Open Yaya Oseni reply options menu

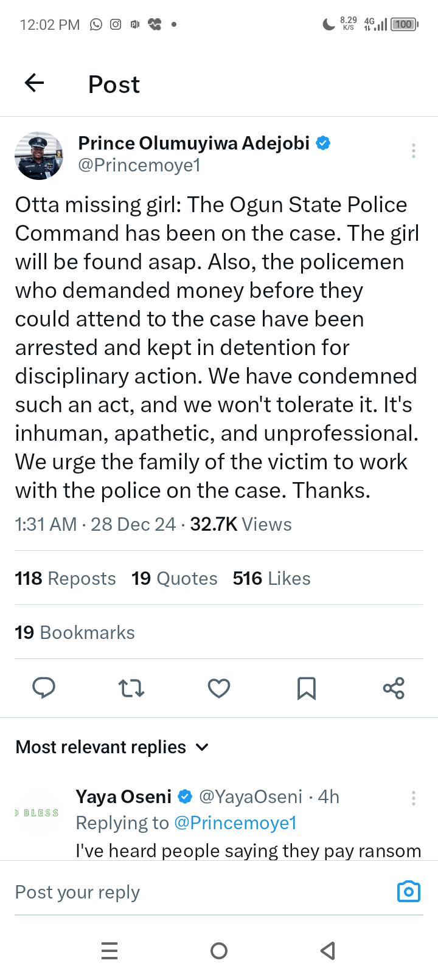click(414, 798)
